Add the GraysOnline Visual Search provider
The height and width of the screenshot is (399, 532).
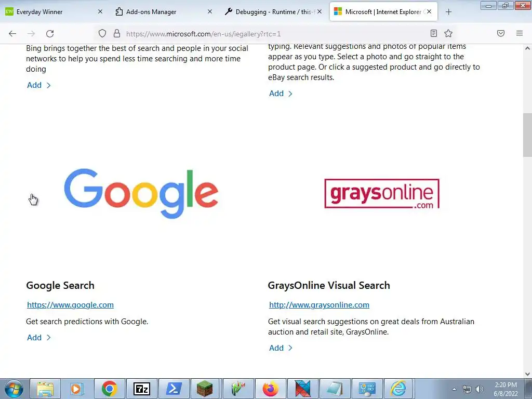281,348
